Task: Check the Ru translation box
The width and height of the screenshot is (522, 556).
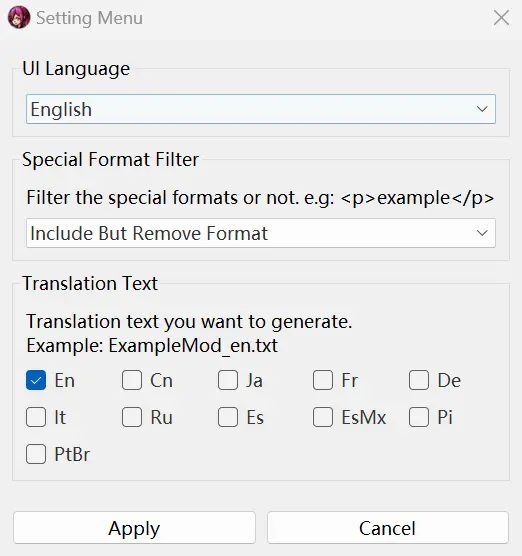Action: coord(132,417)
